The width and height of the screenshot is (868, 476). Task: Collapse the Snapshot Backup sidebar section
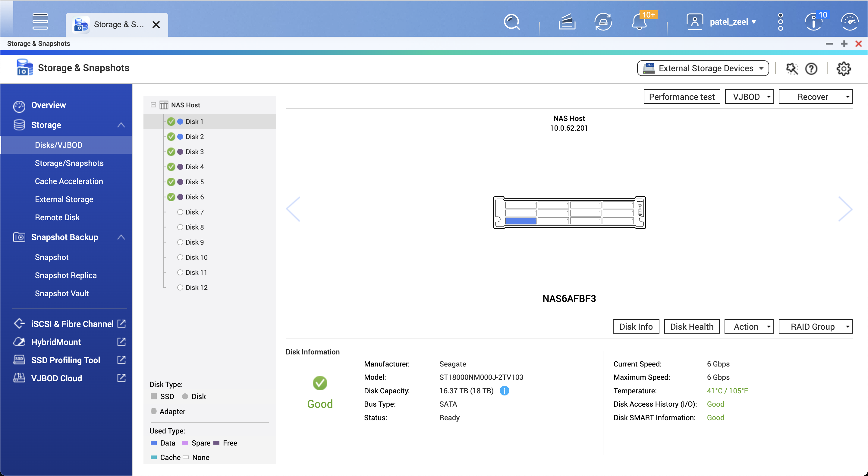[x=121, y=237]
